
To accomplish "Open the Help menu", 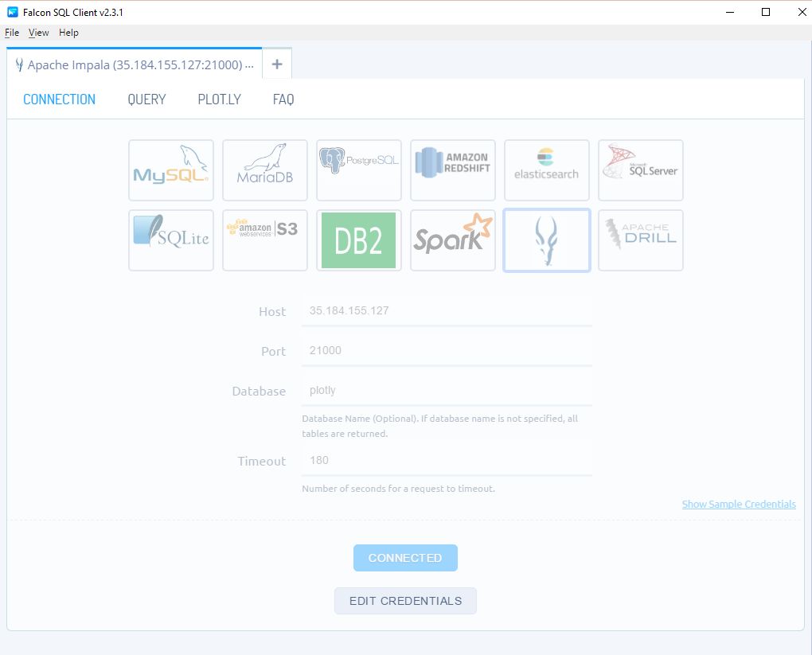I will coord(69,33).
